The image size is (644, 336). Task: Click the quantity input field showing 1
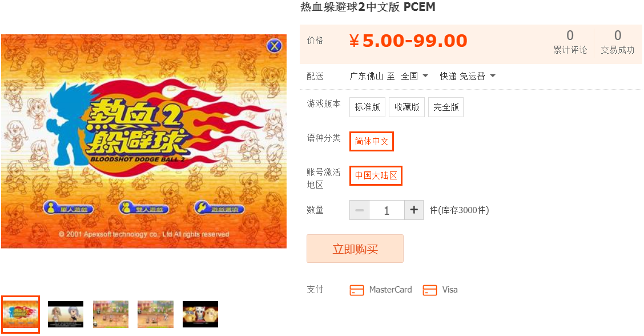tap(387, 210)
